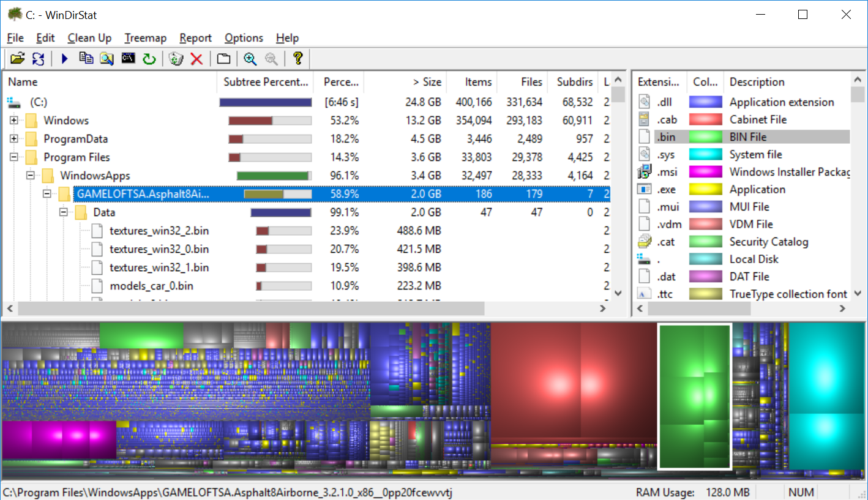
Task: Open the Edit menu
Action: coord(45,38)
